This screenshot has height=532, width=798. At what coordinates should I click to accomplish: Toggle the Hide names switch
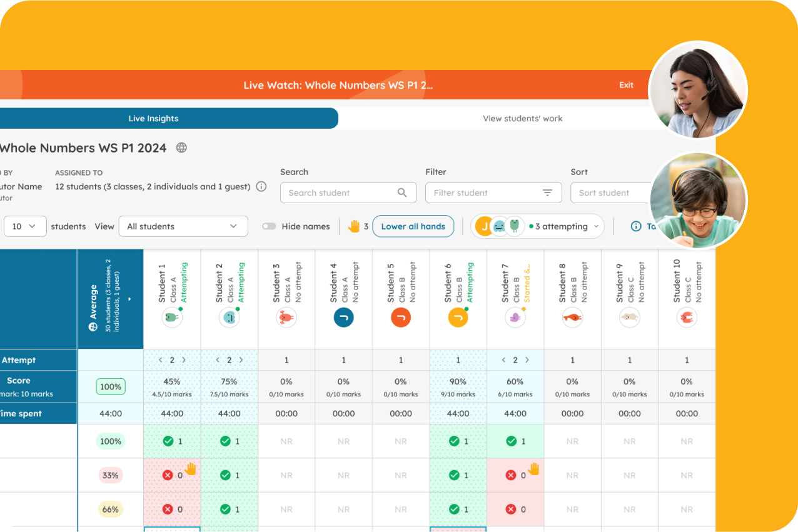click(269, 226)
